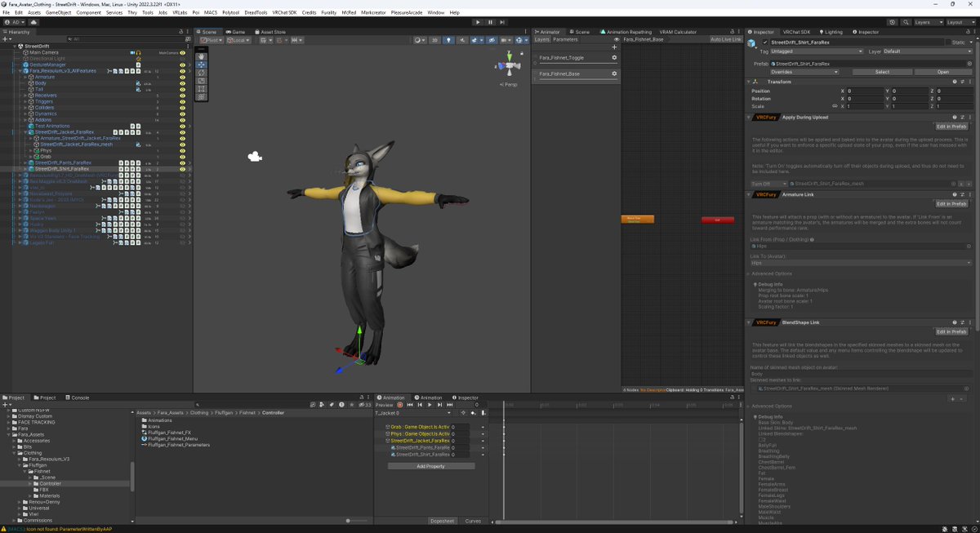Open the VRChat SDK menu

coord(284,13)
